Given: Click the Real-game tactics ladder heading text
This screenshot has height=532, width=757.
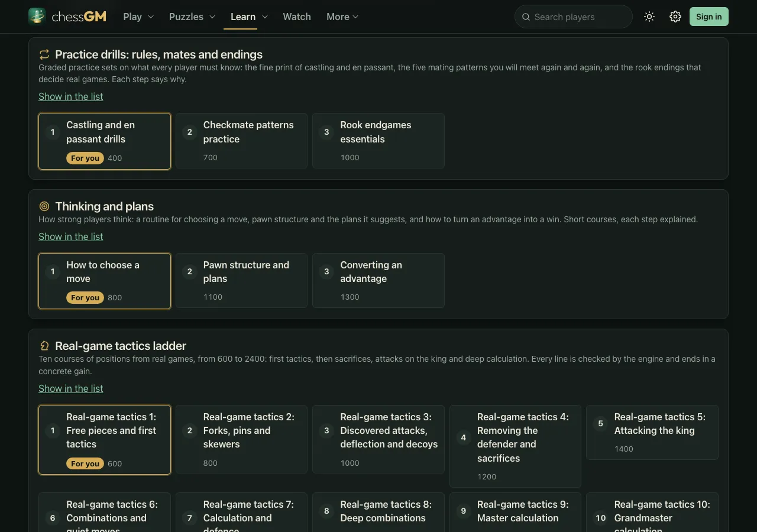Looking at the screenshot, I should pos(121,346).
